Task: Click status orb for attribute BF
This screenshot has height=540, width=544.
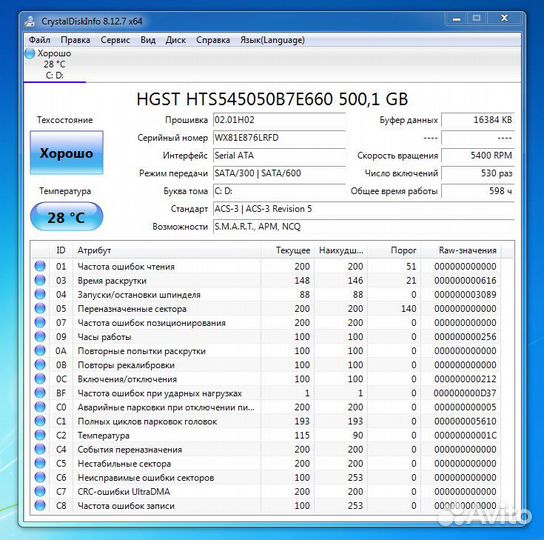Action: 40,393
